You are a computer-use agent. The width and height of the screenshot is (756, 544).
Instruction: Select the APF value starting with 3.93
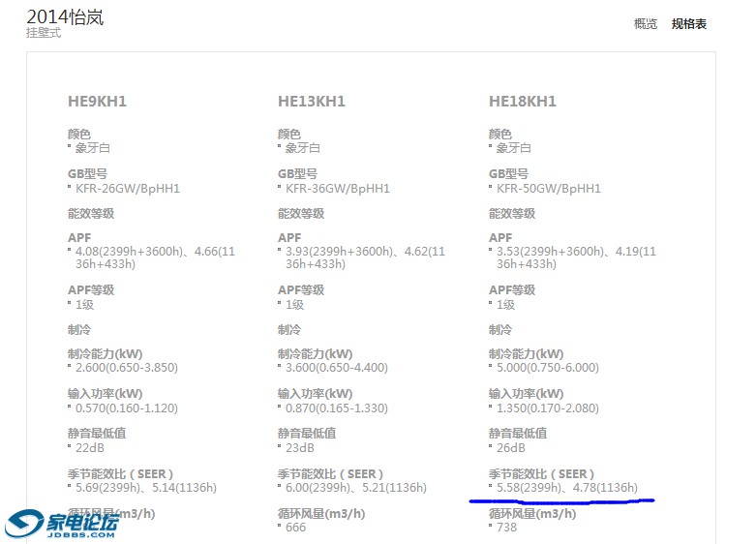click(365, 257)
